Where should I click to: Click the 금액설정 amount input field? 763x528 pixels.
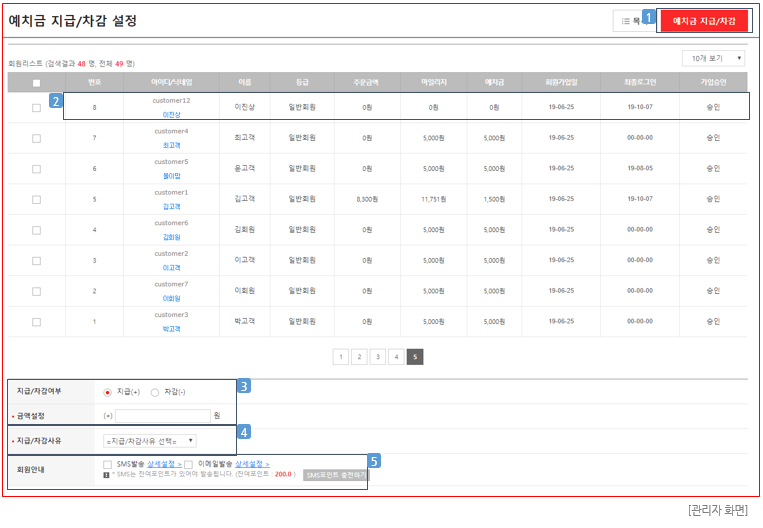[162, 415]
